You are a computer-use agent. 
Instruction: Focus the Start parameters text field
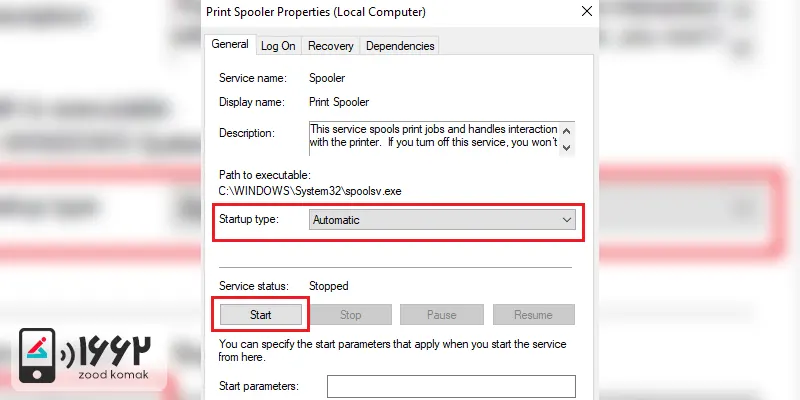(452, 386)
